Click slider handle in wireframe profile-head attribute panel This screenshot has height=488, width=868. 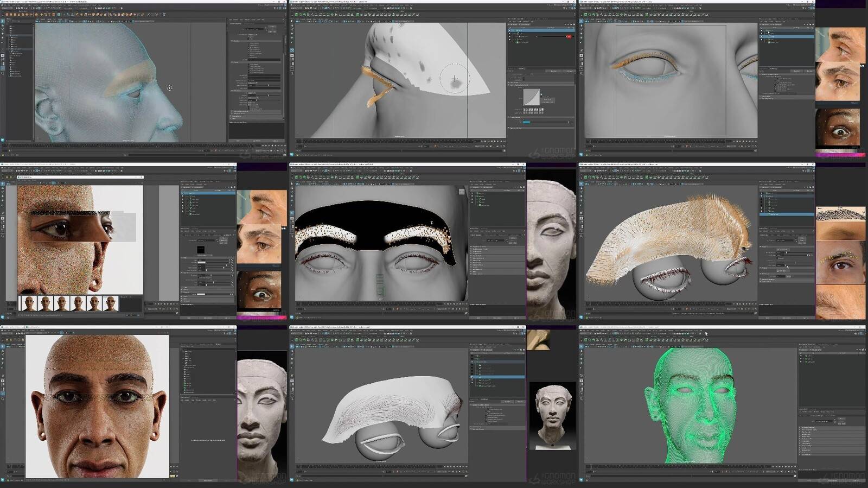[268, 85]
